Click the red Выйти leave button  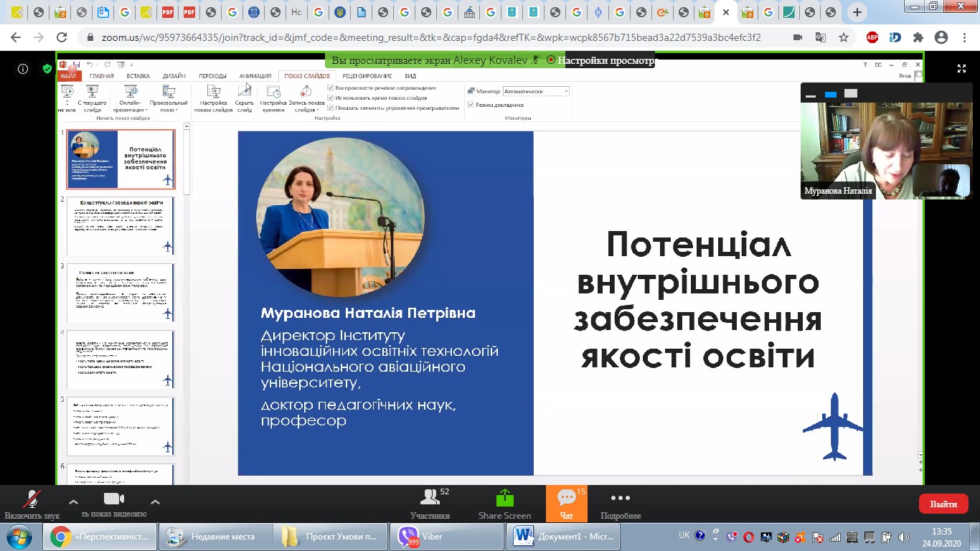tap(943, 504)
